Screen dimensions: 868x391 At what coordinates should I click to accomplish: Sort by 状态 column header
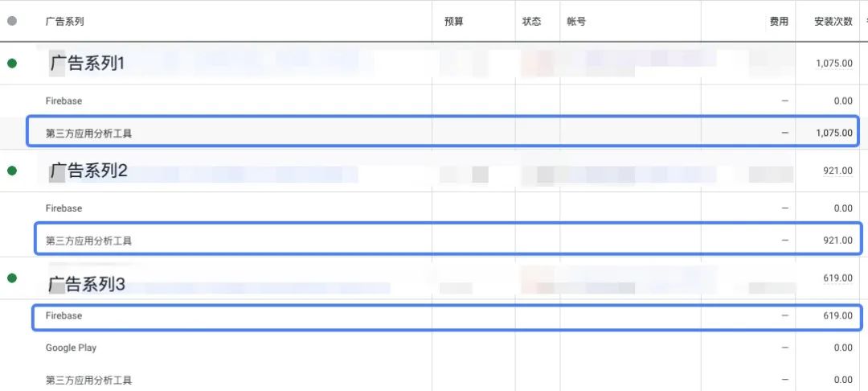point(531,22)
